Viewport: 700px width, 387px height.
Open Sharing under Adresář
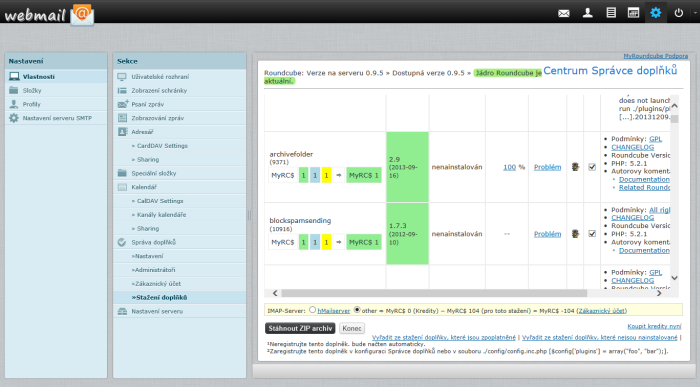(179, 159)
